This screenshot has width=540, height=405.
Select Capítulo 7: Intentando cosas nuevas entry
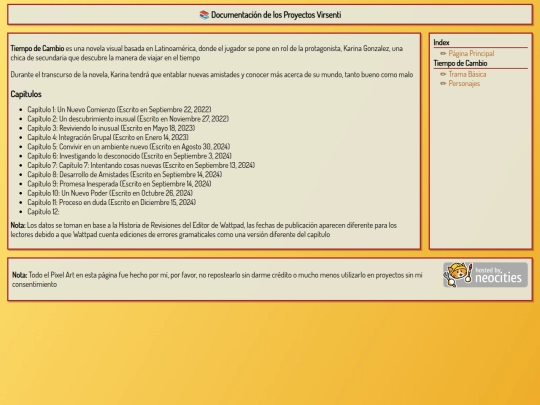pyautogui.click(x=141, y=165)
